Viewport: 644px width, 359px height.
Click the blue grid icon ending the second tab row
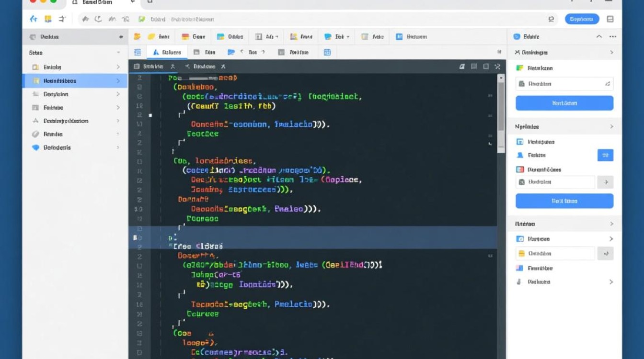pyautogui.click(x=327, y=52)
